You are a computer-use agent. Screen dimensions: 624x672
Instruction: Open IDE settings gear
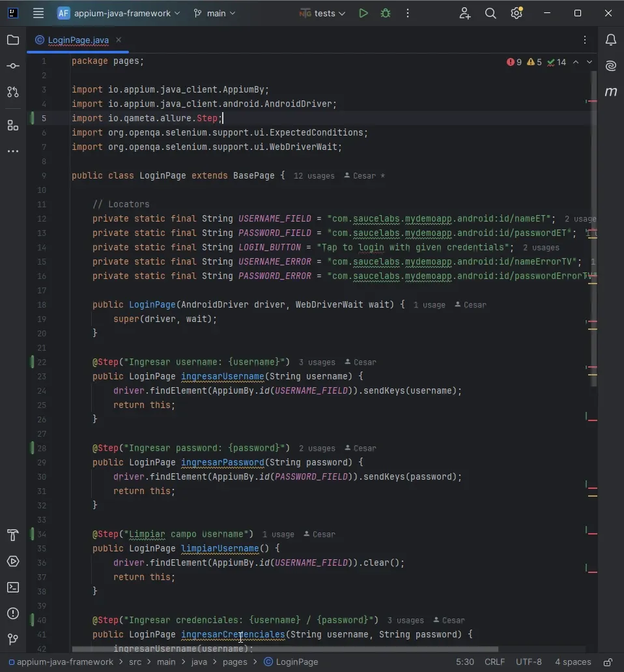tap(517, 13)
